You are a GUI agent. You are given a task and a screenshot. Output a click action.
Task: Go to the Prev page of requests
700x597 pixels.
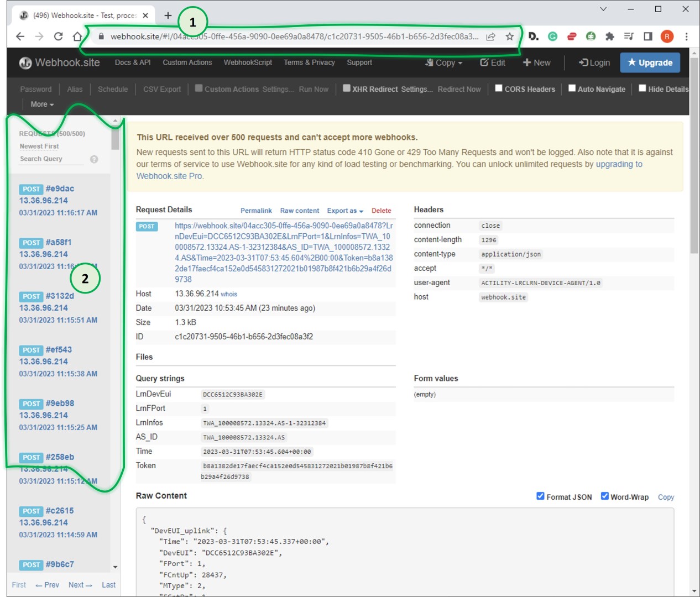47,585
